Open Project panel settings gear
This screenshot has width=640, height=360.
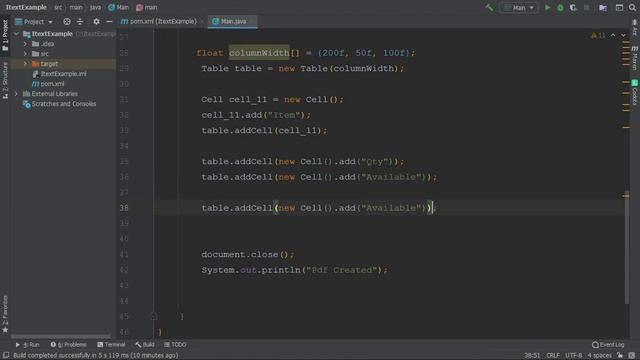[96, 21]
